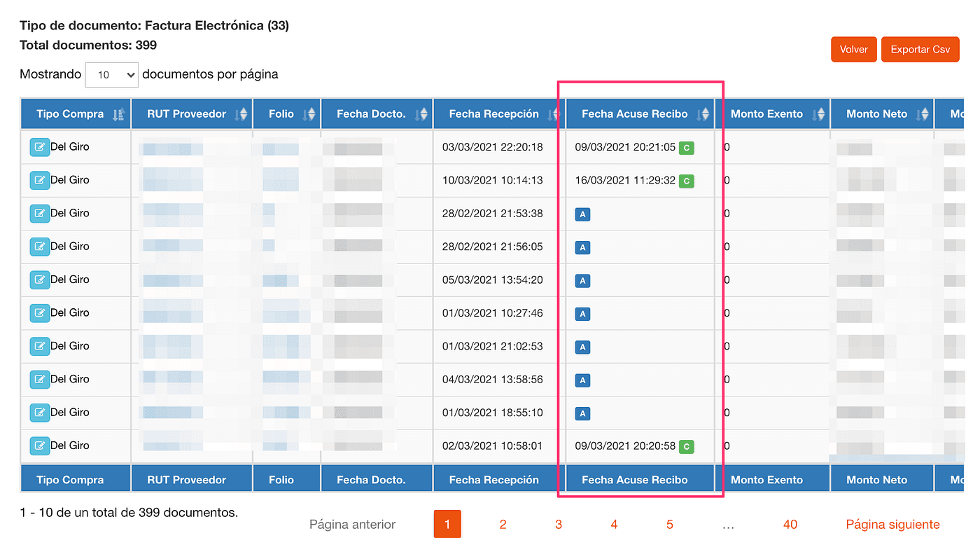Viewport: 980px width, 538px height.
Task: Click green C badge beside 09/03/2021 20:20:58
Action: 687,446
